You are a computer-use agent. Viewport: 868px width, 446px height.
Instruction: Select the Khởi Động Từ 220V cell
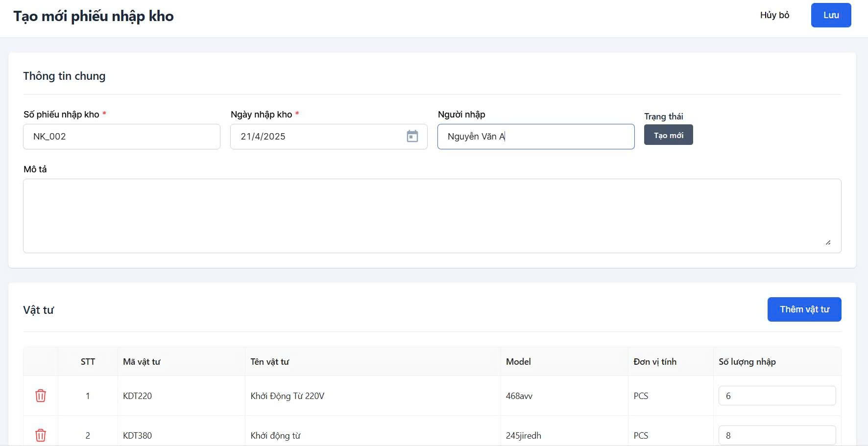(x=288, y=396)
